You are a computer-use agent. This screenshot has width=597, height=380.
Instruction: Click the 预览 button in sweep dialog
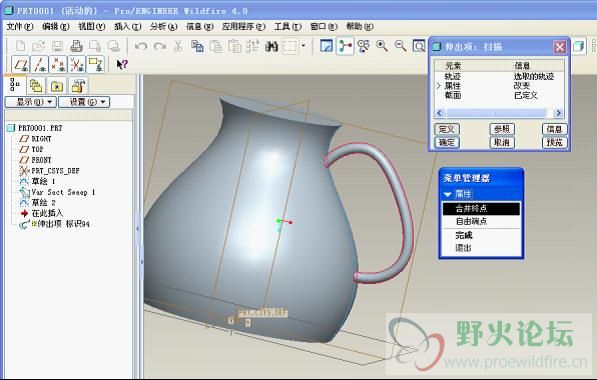click(x=554, y=142)
